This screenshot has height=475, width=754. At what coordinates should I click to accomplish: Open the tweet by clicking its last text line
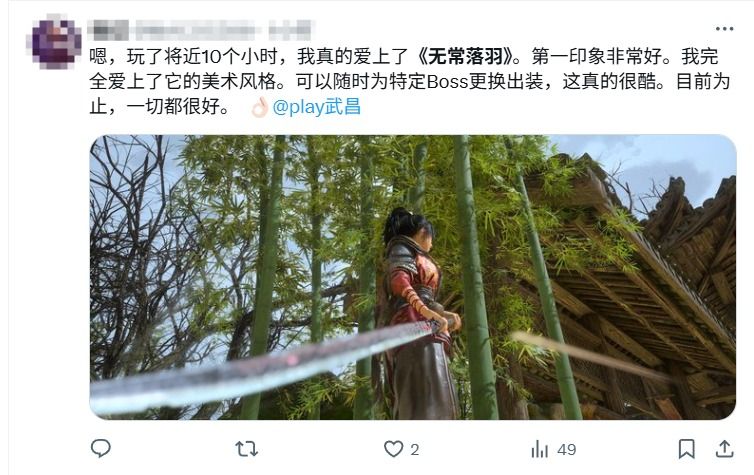tap(161, 107)
